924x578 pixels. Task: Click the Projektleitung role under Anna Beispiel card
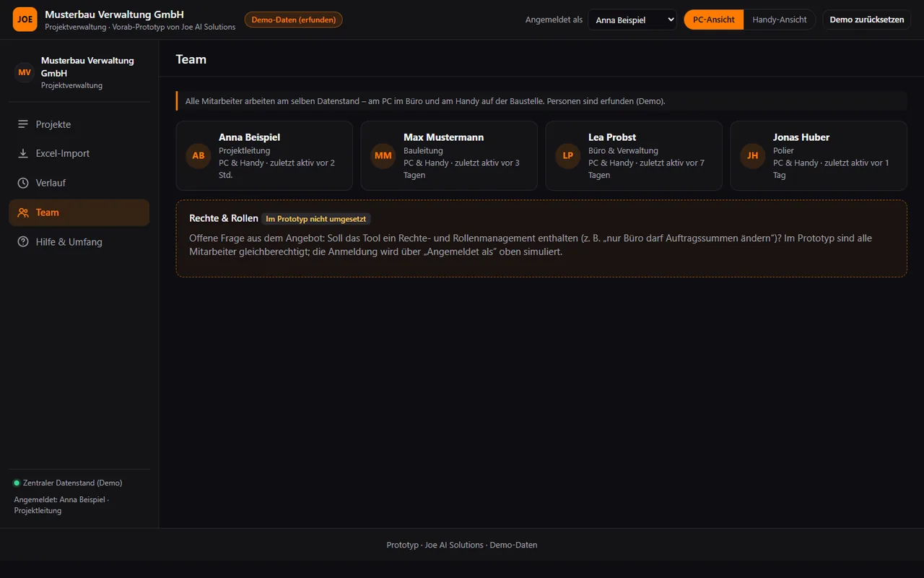tap(245, 151)
